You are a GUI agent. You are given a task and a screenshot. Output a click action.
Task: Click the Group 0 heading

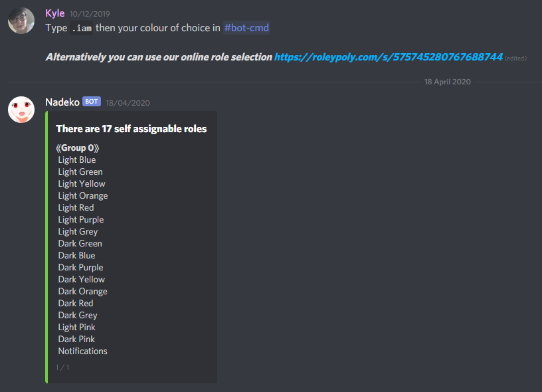point(78,148)
